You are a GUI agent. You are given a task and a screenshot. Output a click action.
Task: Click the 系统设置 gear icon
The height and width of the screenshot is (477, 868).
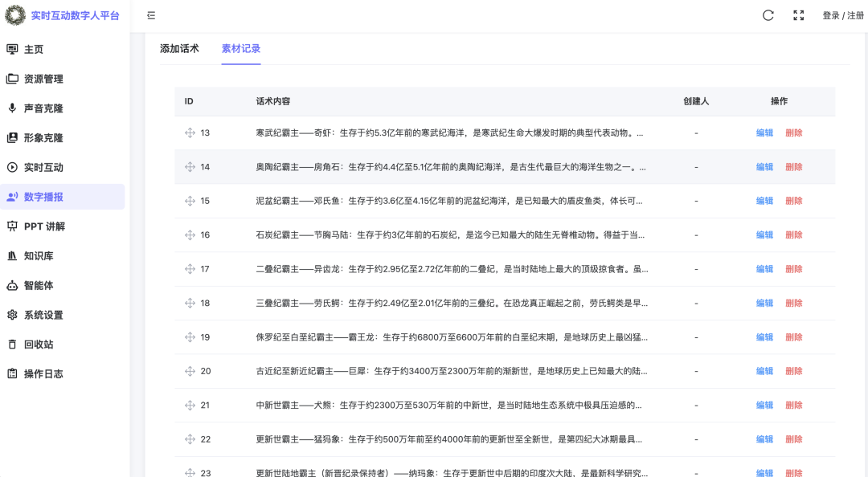pyautogui.click(x=12, y=315)
